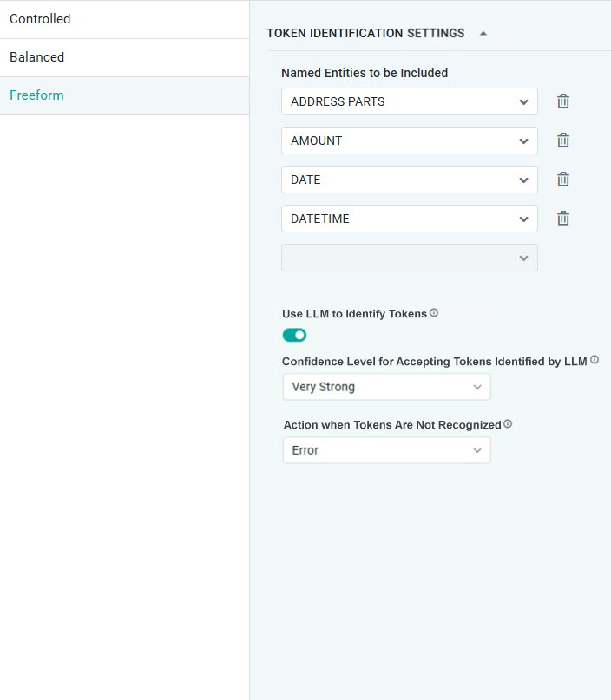Image resolution: width=611 pixels, height=700 pixels.
Task: Click info icon next to Confidence Level label
Action: (595, 360)
